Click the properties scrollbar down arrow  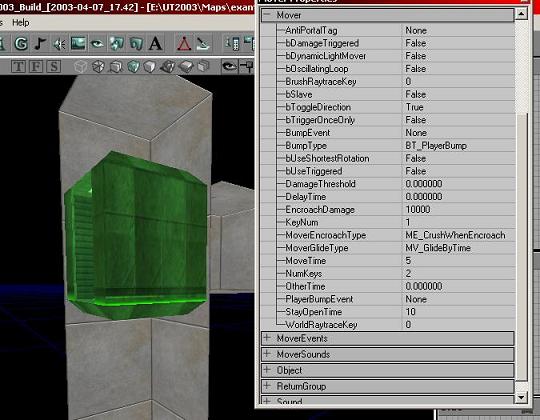point(521,398)
